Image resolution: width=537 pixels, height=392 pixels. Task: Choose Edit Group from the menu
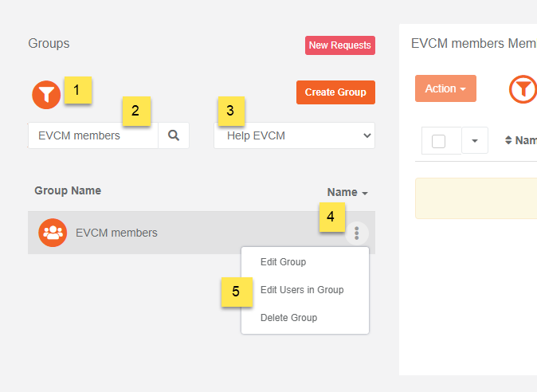point(283,262)
